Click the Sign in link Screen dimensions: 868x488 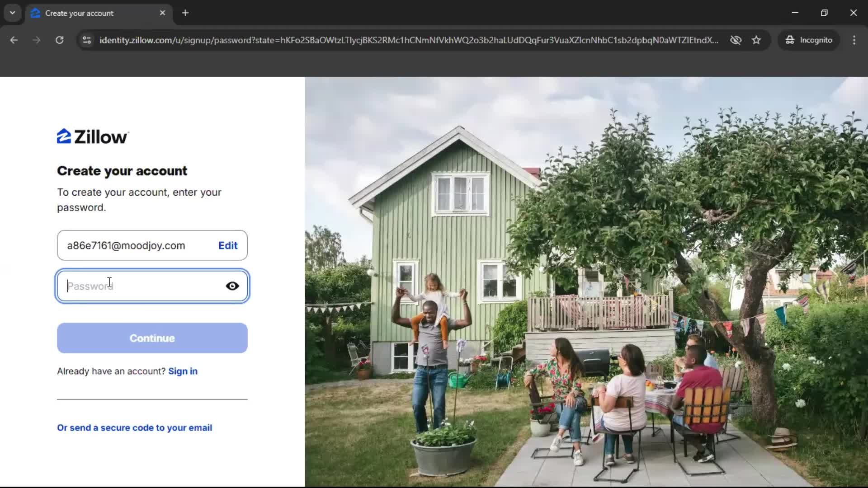click(183, 371)
